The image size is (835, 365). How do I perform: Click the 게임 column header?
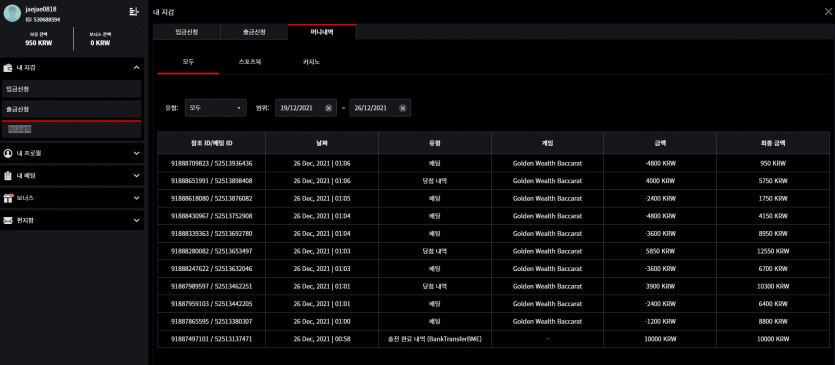547,143
